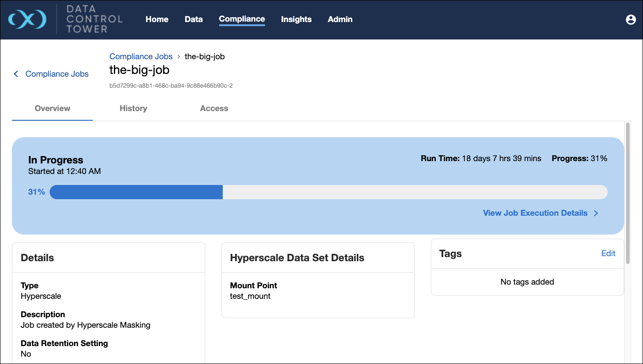The image size is (643, 364).
Task: Navigate to the Admin section
Action: coord(340,19)
